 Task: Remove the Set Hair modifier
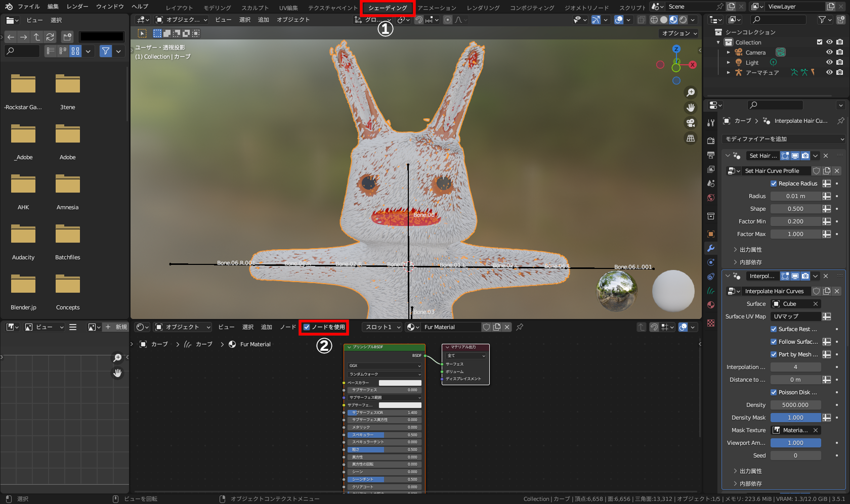826,156
